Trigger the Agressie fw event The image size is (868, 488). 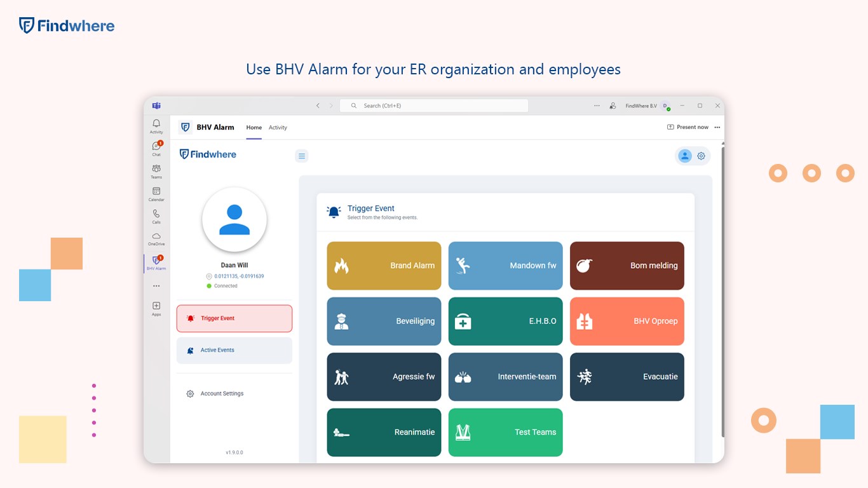(384, 377)
